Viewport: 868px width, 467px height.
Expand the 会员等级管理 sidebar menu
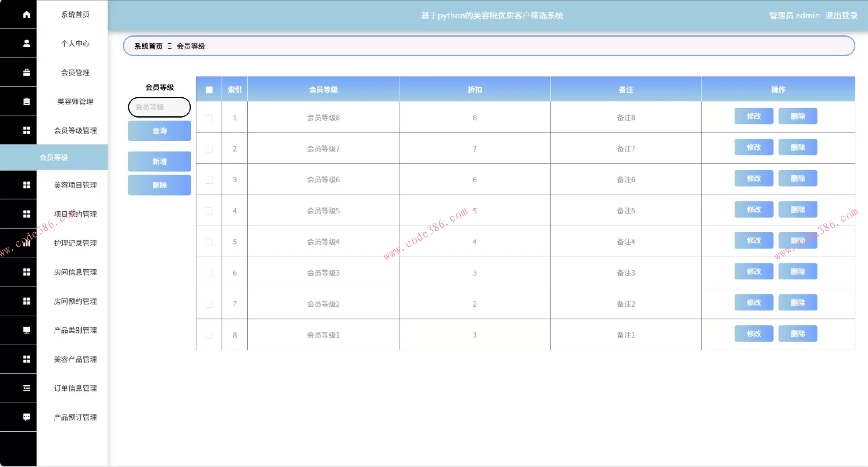(75, 130)
